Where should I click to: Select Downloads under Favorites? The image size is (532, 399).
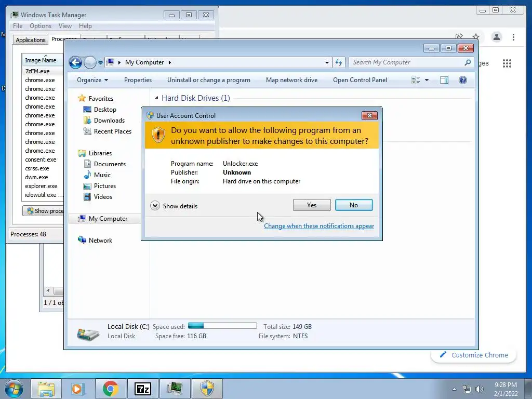coord(109,121)
